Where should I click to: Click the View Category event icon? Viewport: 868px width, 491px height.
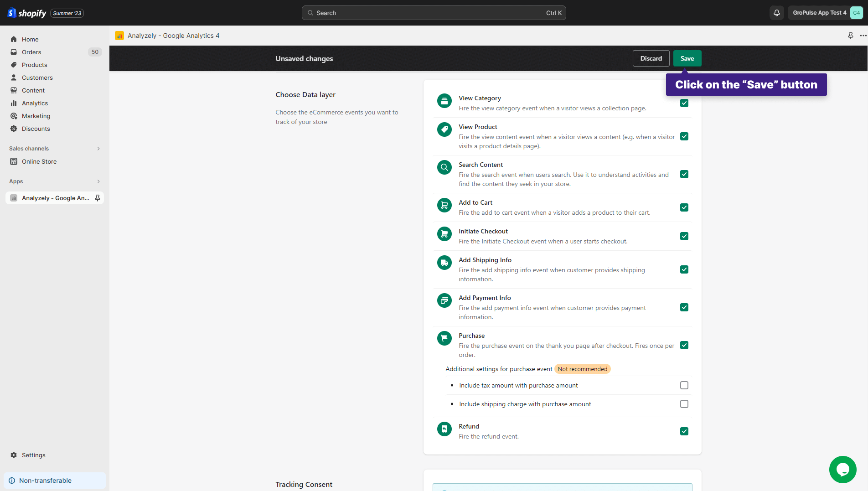tap(444, 101)
